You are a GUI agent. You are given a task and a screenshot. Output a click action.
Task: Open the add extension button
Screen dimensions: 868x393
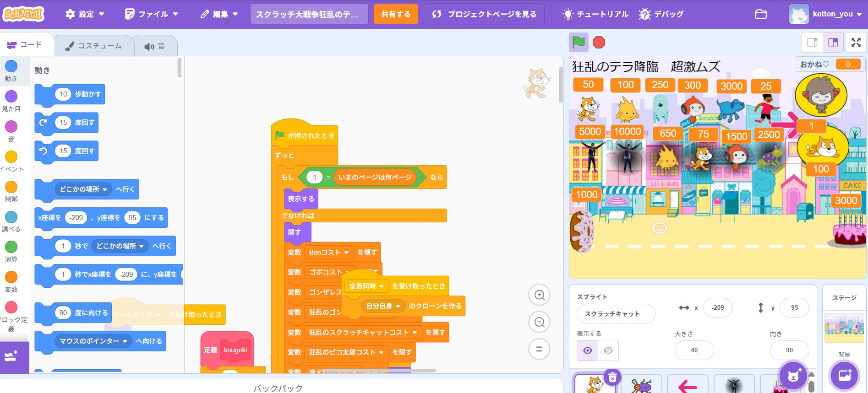click(11, 356)
